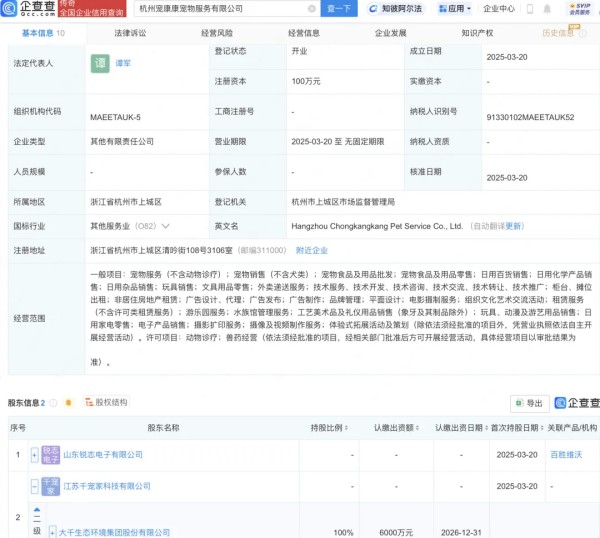Screen dimensions: 600x538
Task: Click the 锐志电子 purple logo
Action: pos(51,455)
